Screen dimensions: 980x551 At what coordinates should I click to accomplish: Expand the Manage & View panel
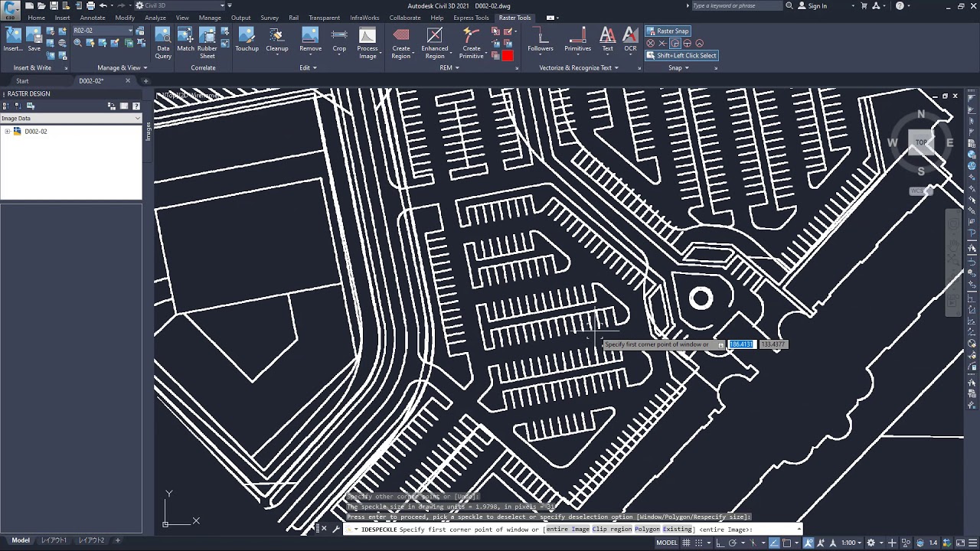point(122,68)
